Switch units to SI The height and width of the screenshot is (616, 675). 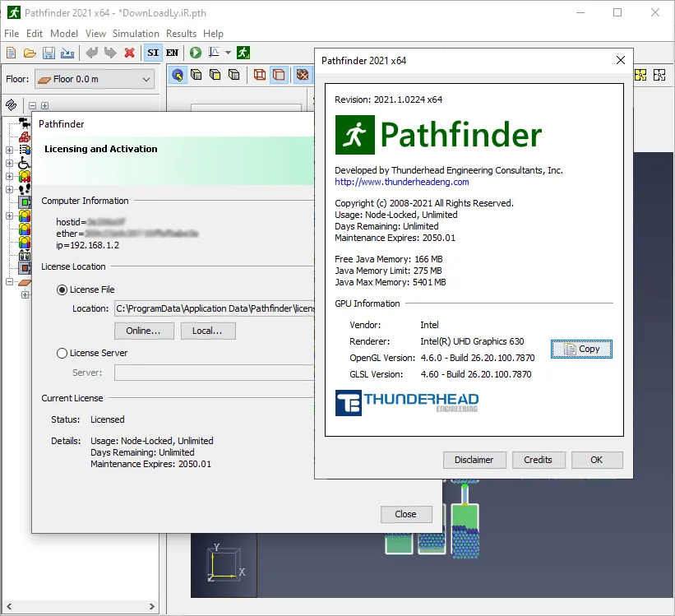coord(153,53)
